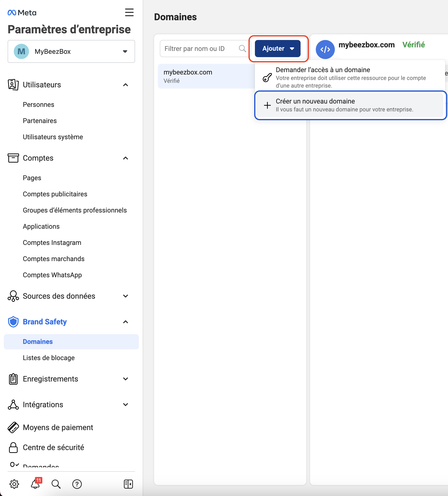Viewport: 448px width, 496px height.
Task: Click the Comptes archive box icon
Action: coord(13,158)
